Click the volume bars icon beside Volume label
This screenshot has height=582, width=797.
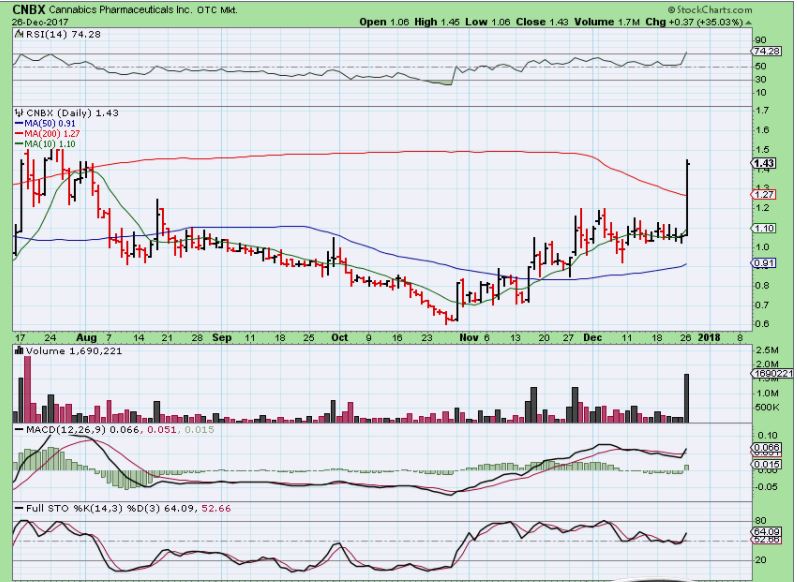point(19,350)
